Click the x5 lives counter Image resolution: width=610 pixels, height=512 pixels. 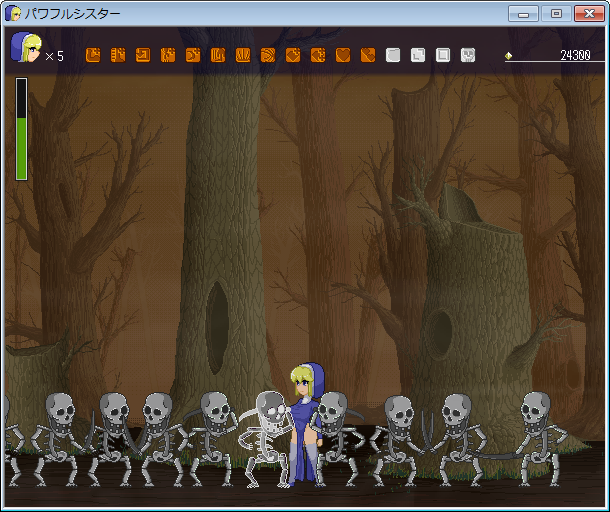coord(54,57)
